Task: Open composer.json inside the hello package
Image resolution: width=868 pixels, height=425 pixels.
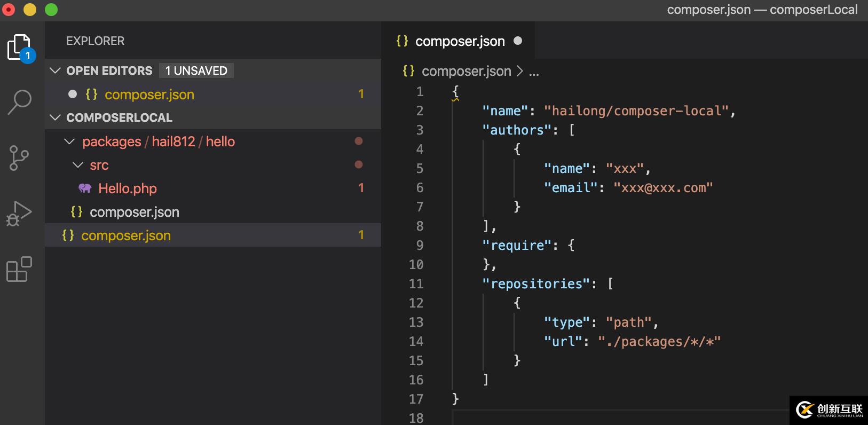Action: tap(134, 212)
